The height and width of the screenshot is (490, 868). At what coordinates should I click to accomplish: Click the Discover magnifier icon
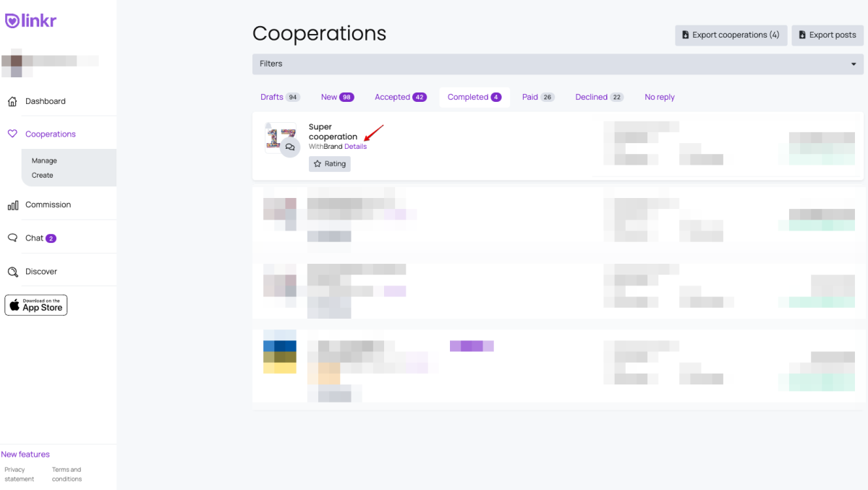(12, 272)
